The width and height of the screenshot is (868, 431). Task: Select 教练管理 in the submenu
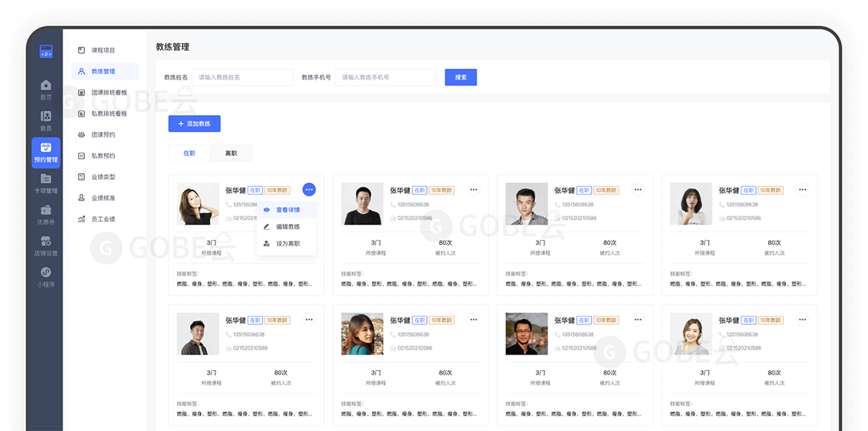tap(104, 72)
